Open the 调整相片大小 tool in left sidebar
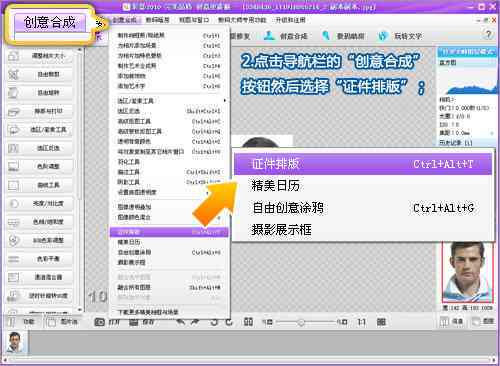The image size is (500, 366). click(x=39, y=56)
